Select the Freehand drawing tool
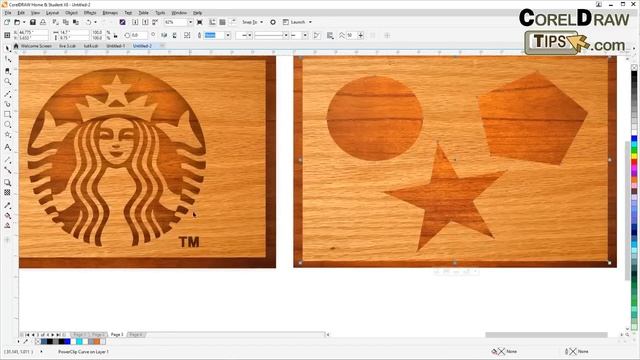The width and height of the screenshot is (640, 360). 8,94
